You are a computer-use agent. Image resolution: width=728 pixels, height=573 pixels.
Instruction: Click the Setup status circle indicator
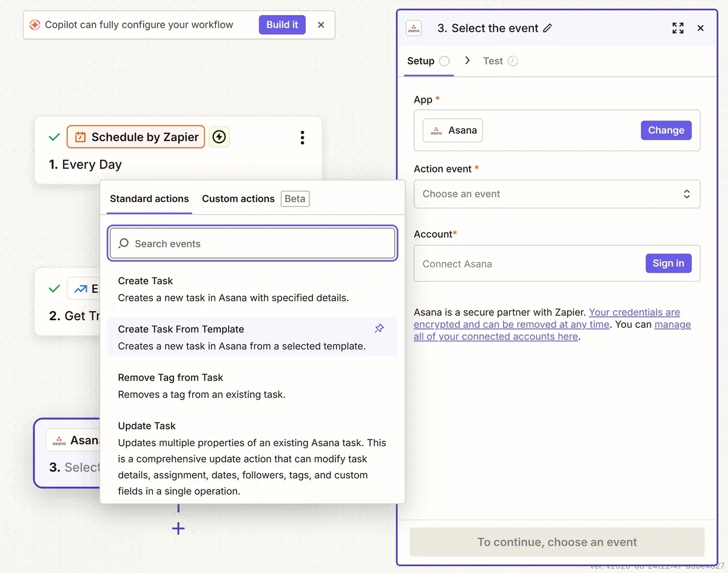pos(444,61)
